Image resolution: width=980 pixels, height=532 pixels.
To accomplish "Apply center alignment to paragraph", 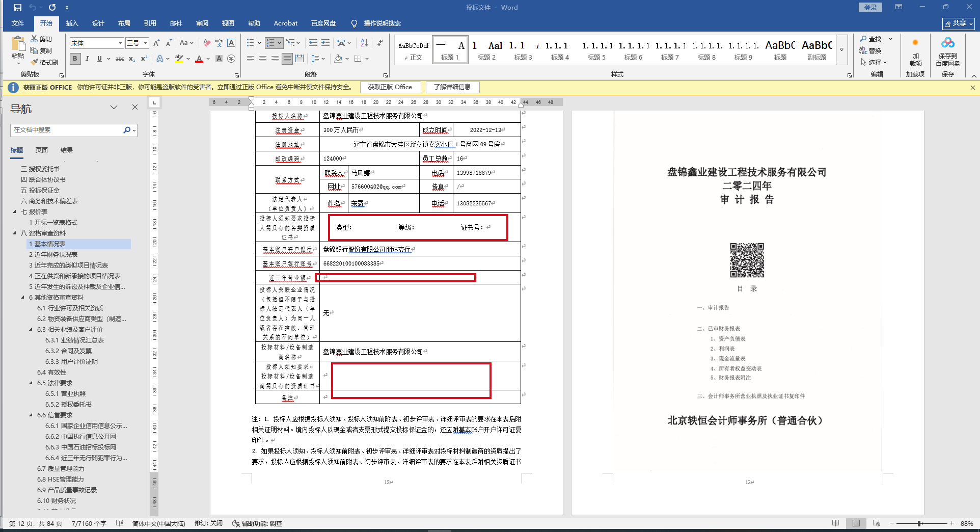I will (x=263, y=59).
